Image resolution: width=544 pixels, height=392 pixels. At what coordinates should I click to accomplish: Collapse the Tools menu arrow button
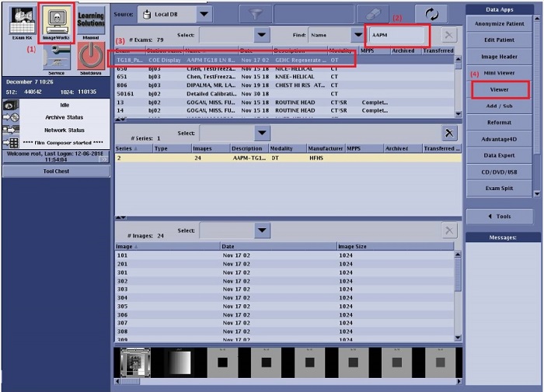click(x=499, y=216)
